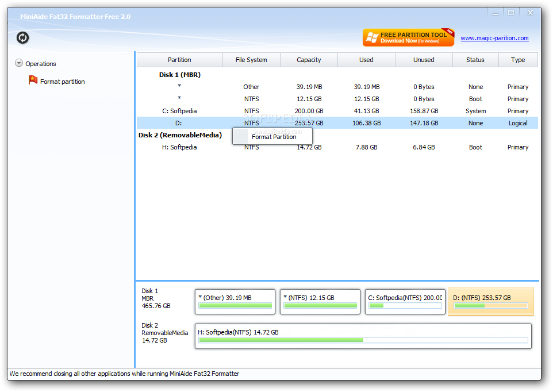Select the D: partition in the list
Viewport: 553px width, 392px height.
[337, 123]
